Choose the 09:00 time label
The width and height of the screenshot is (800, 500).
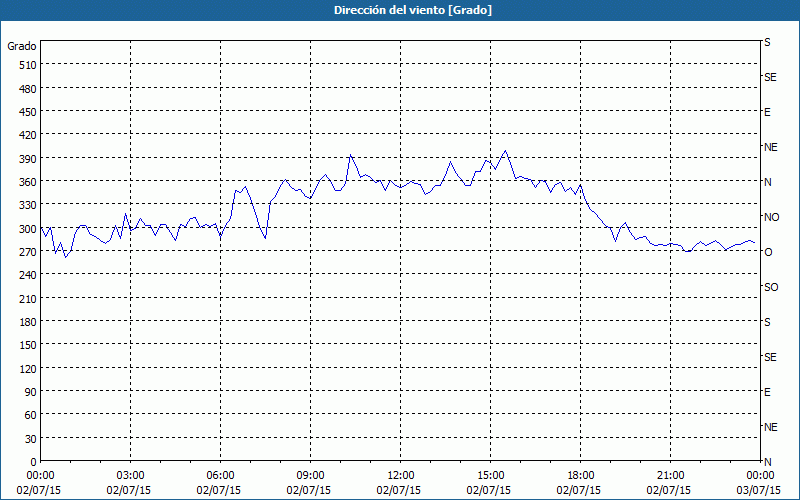(x=310, y=475)
